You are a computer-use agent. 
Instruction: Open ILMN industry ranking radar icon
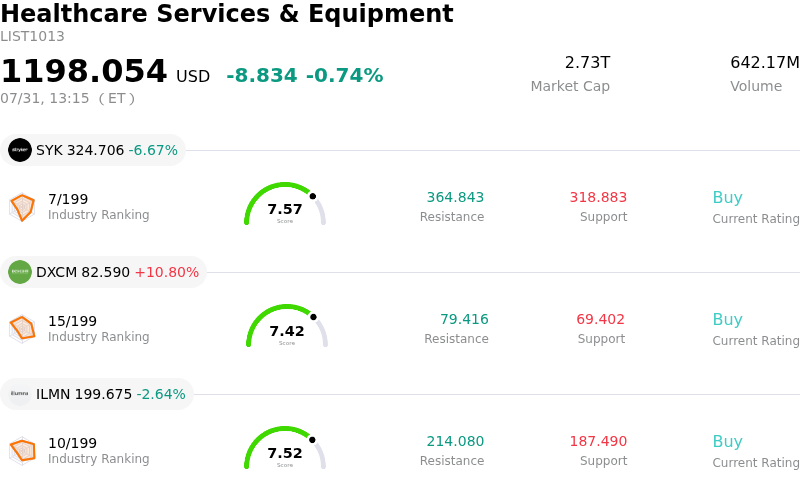tap(22, 451)
